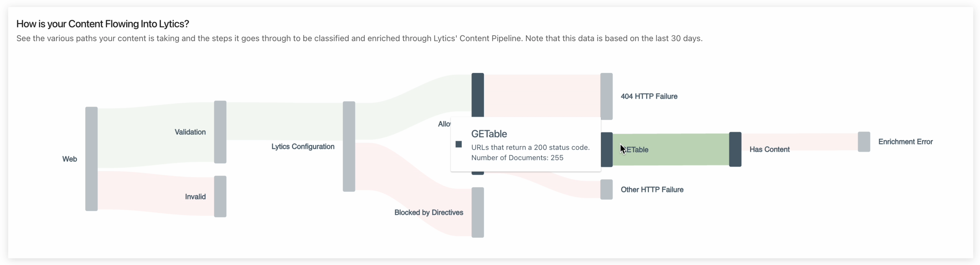Select the Has Content node bar
The image size is (980, 265).
point(735,149)
